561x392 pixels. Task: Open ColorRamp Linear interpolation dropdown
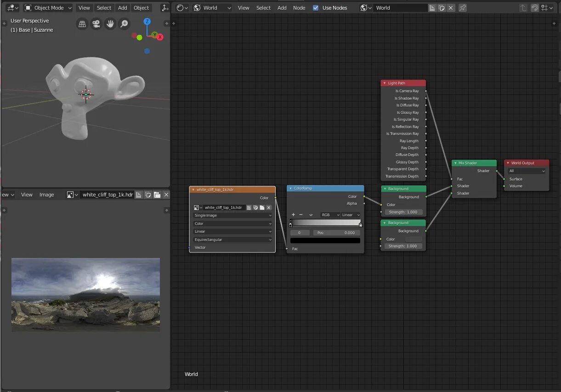tap(351, 215)
